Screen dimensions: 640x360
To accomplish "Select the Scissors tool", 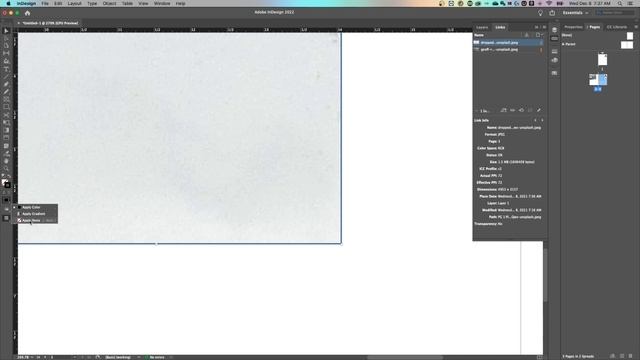I will tap(6, 115).
